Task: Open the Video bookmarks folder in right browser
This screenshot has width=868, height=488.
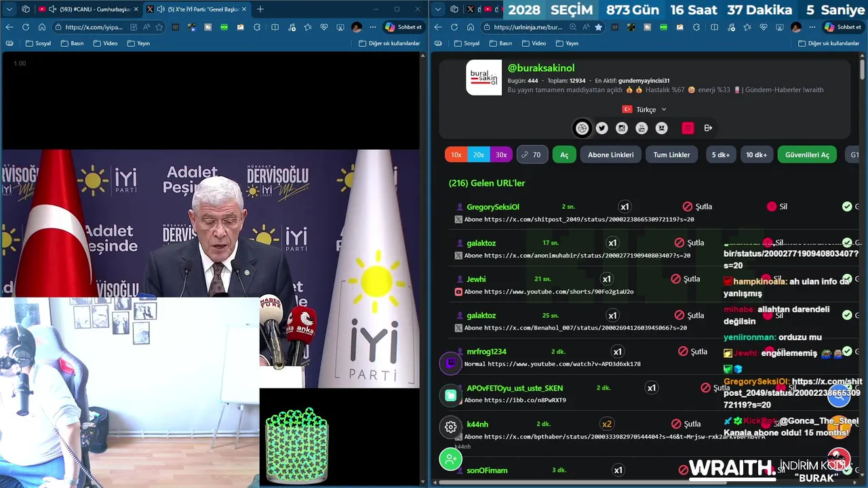Action: (x=534, y=43)
